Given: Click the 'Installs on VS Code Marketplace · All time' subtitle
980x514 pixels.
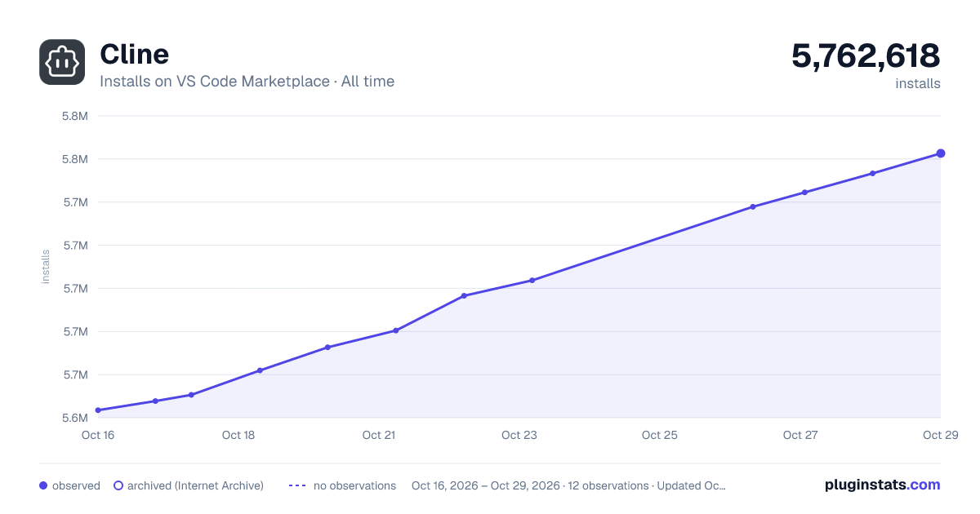Looking at the screenshot, I should 247,82.
